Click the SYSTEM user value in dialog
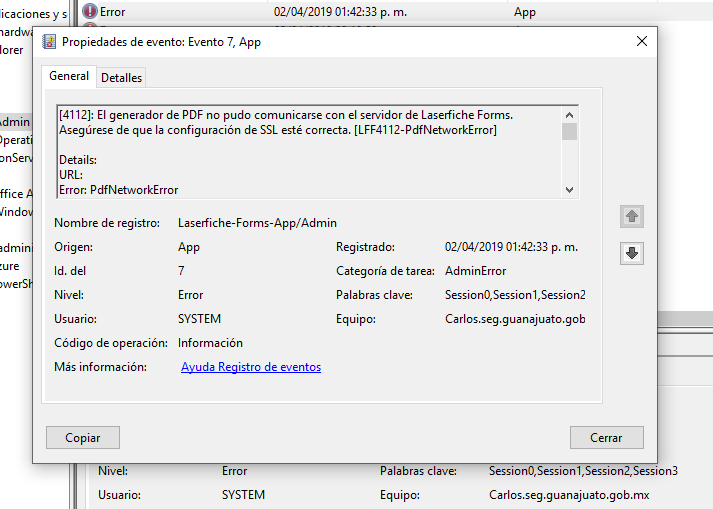This screenshot has height=509, width=713. pos(199,319)
